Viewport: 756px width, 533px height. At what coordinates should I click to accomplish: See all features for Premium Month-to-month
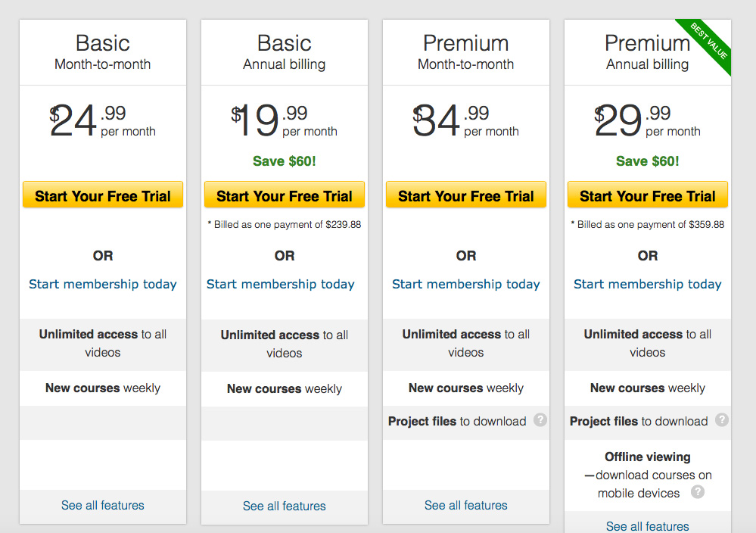click(x=465, y=505)
